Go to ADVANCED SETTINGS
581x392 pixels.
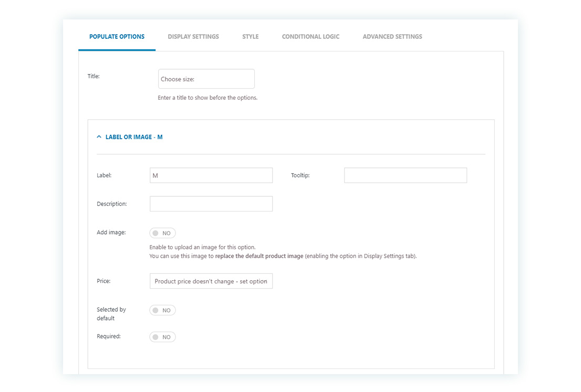click(x=392, y=36)
